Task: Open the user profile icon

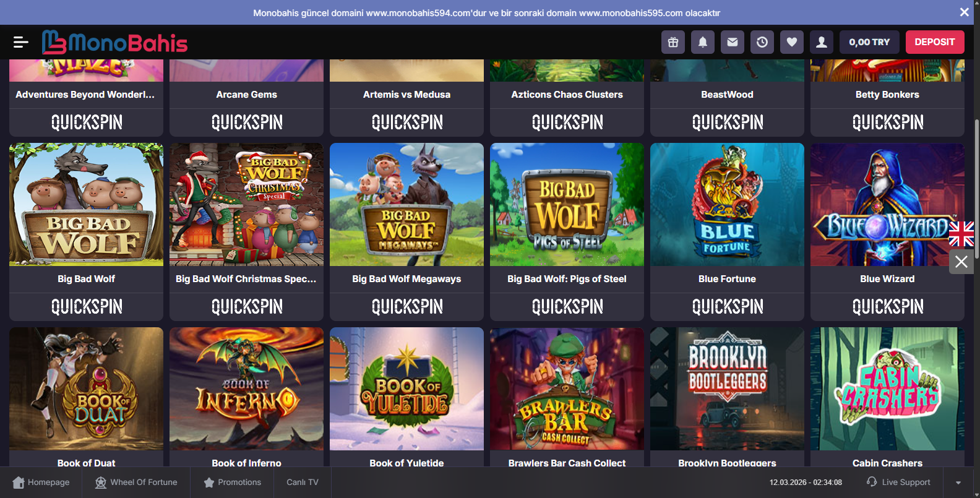Action: coord(821,42)
